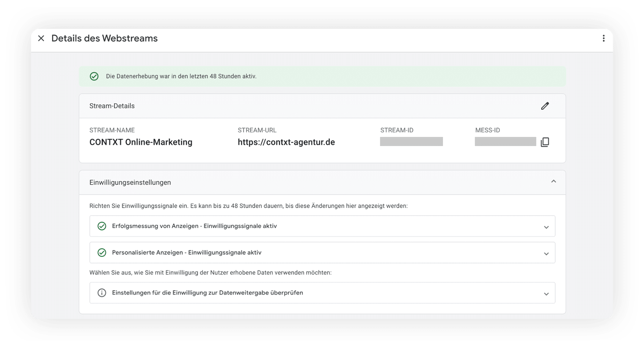Click info icon beside Datenweitergabe settings
This screenshot has height=352, width=644.
[x=102, y=293]
